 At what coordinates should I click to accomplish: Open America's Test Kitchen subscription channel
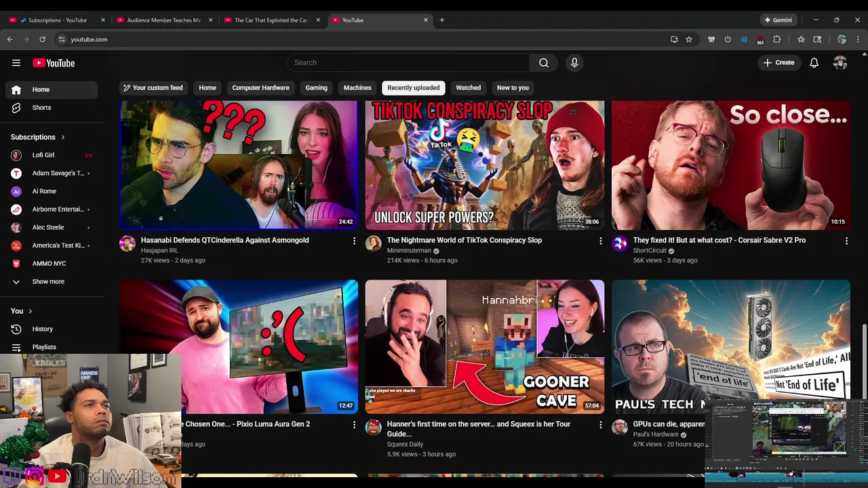click(x=52, y=245)
